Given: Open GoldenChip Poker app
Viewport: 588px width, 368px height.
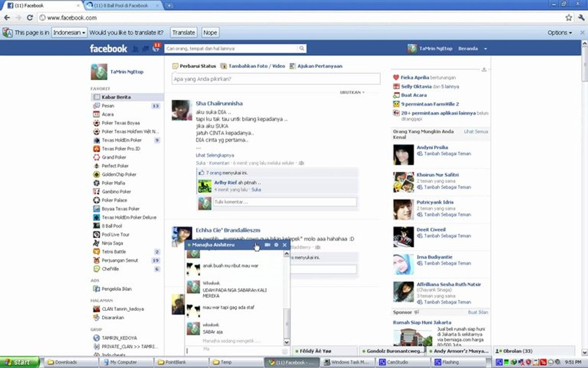Looking at the screenshot, I should 119,174.
